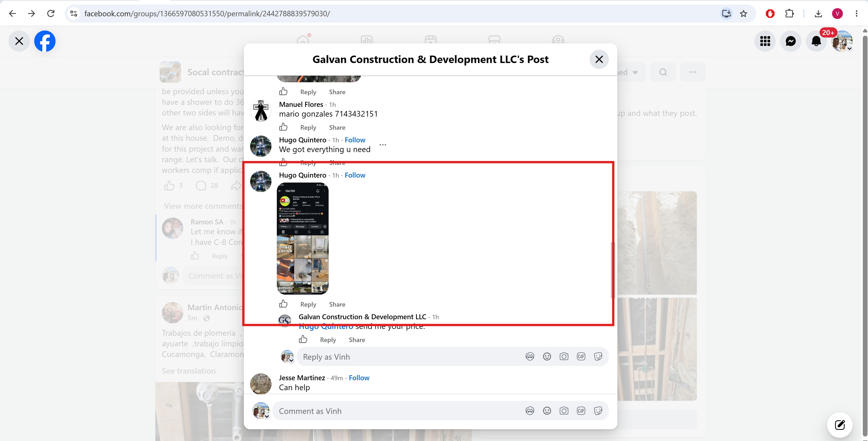Add GIF in Reply as Vinh box
The width and height of the screenshot is (868, 441).
tap(581, 357)
